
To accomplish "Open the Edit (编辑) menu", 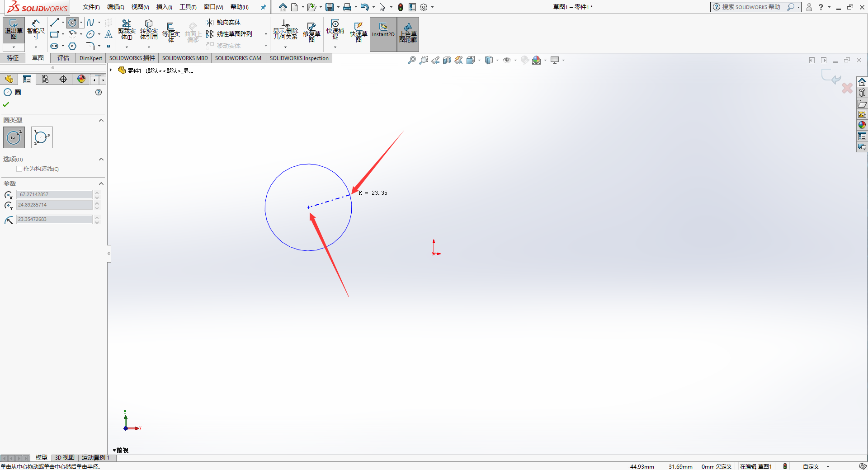I will point(115,7).
